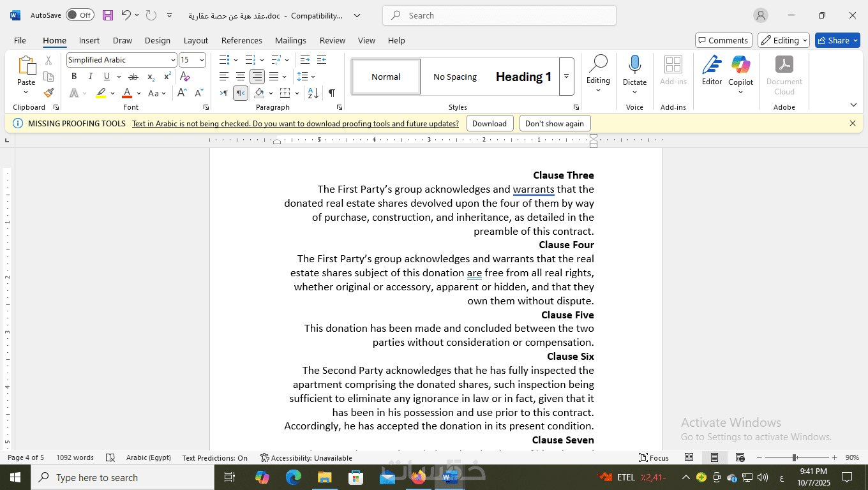Toggle Bold formatting
Screen dimensions: 868x490
coord(74,77)
